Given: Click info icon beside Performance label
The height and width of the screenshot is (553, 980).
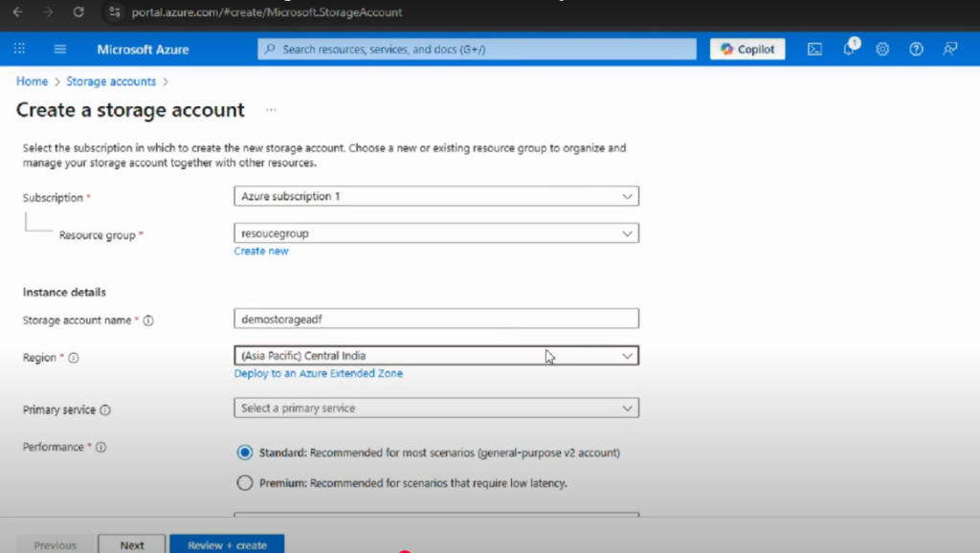Looking at the screenshot, I should point(100,448).
